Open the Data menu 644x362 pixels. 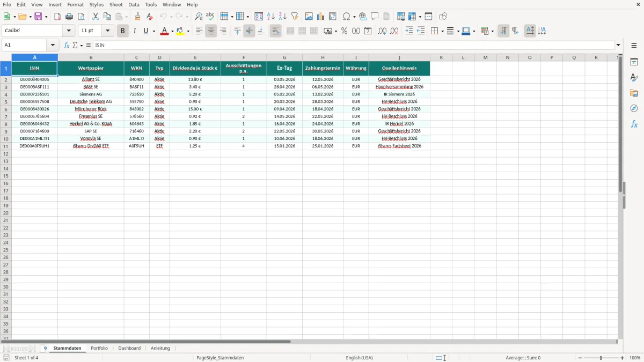click(134, 4)
